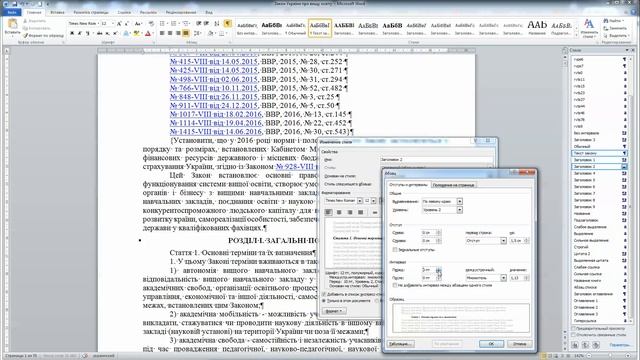Open link №415-VIII від 14.05.2015
Viewport: 640px width, 360px height.
point(214,62)
